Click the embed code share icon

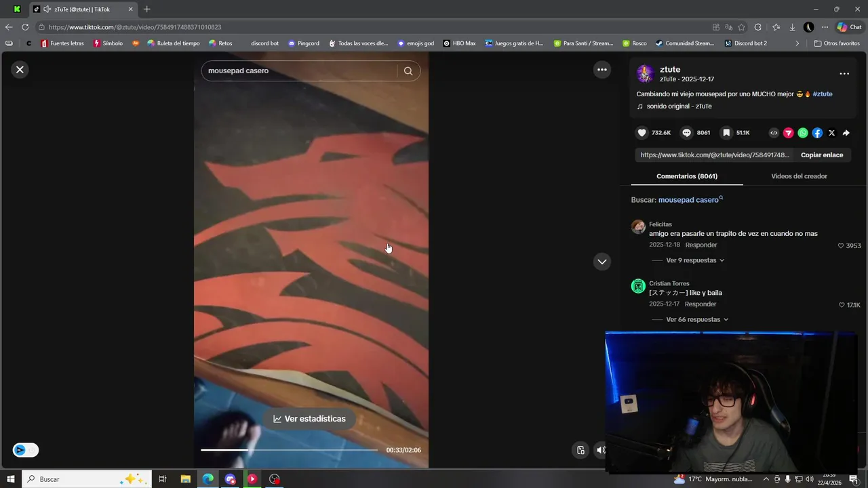click(x=774, y=133)
